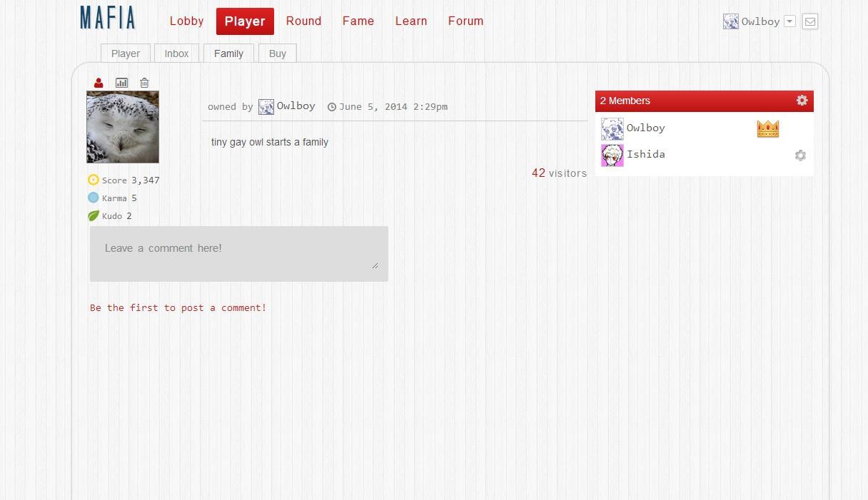
Task: Click the red profile person icon
Action: point(99,83)
